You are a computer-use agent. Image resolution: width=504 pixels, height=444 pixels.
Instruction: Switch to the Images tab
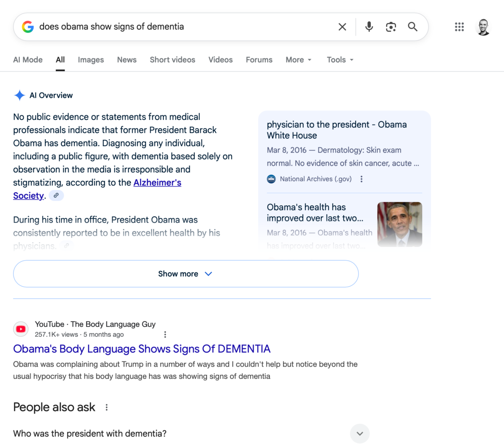tap(91, 60)
